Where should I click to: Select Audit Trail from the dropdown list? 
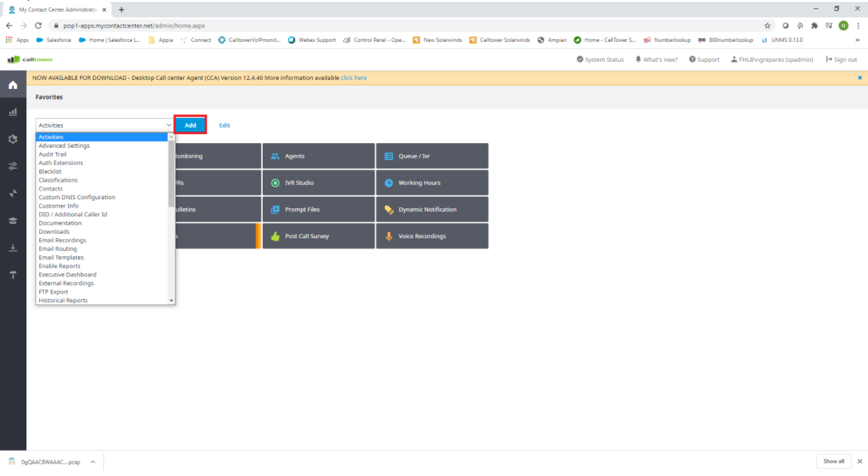click(x=52, y=155)
